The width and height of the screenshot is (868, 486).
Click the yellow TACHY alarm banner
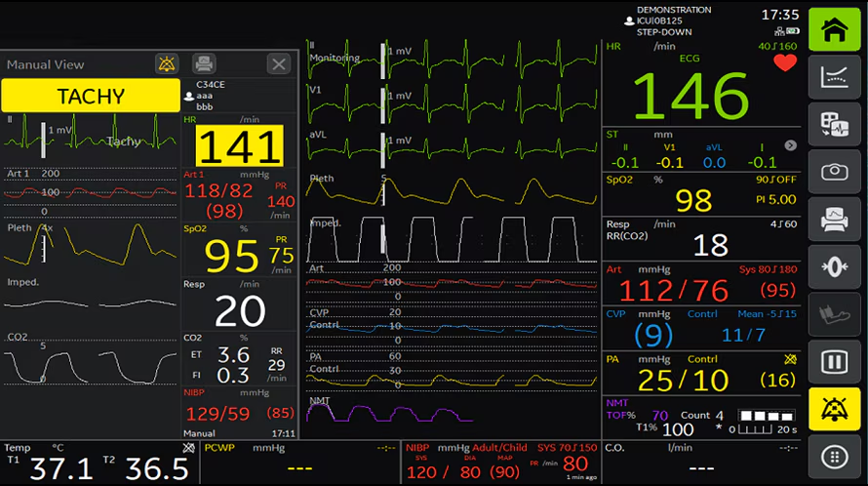[90, 96]
